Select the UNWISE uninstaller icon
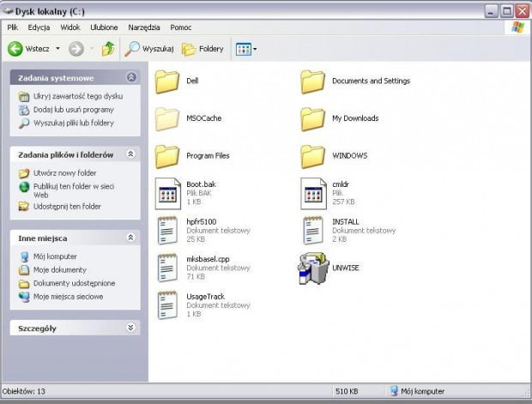This screenshot has width=532, height=404. [313, 268]
